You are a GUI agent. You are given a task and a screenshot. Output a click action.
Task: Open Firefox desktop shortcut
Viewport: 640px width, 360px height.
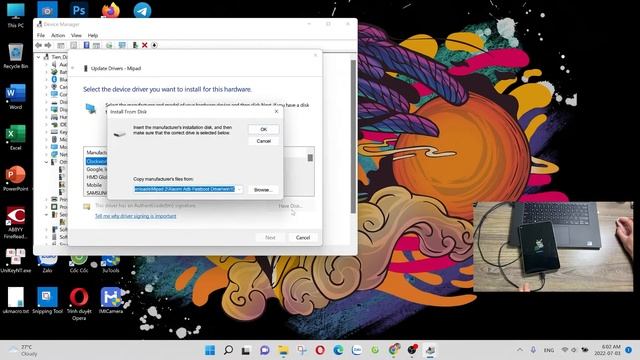(x=111, y=10)
